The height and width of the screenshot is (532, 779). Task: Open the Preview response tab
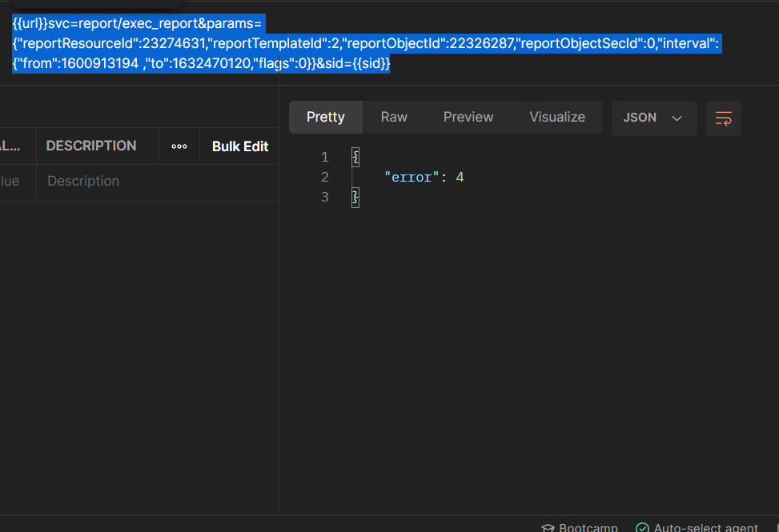click(468, 117)
